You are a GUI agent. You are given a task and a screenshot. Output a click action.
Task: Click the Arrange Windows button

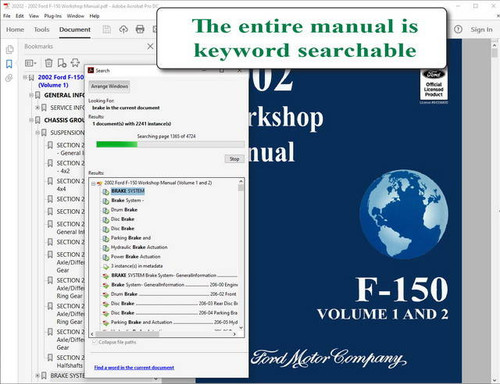[x=109, y=86]
